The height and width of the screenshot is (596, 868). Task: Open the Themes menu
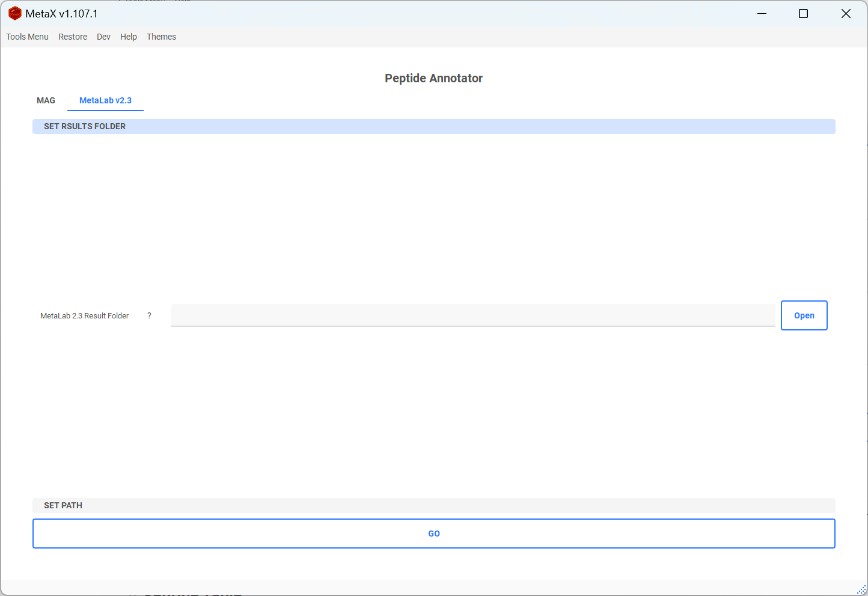click(x=161, y=37)
